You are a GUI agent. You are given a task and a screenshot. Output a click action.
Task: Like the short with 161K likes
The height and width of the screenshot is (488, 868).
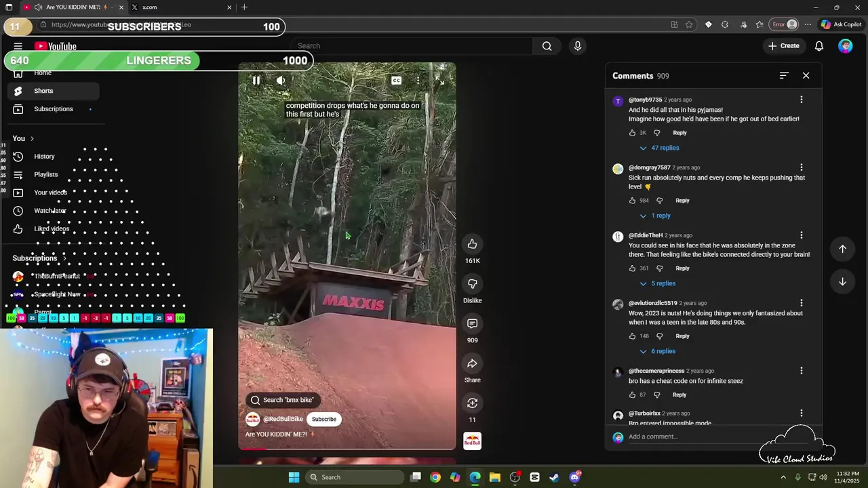(x=472, y=244)
